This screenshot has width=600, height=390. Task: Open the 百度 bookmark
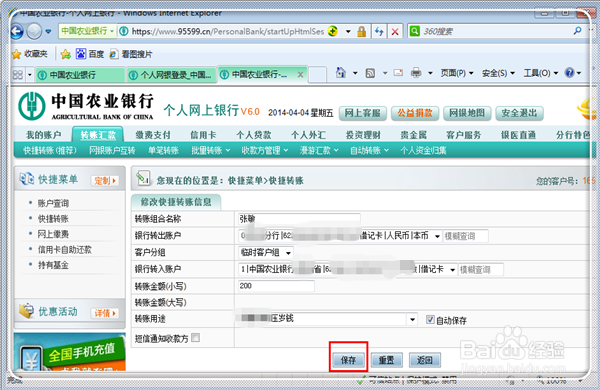90,54
